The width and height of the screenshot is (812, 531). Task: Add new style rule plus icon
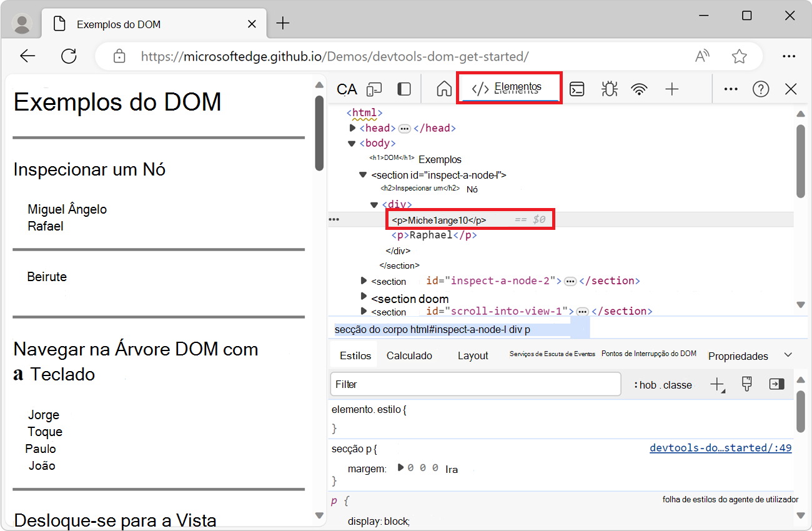pos(717,384)
